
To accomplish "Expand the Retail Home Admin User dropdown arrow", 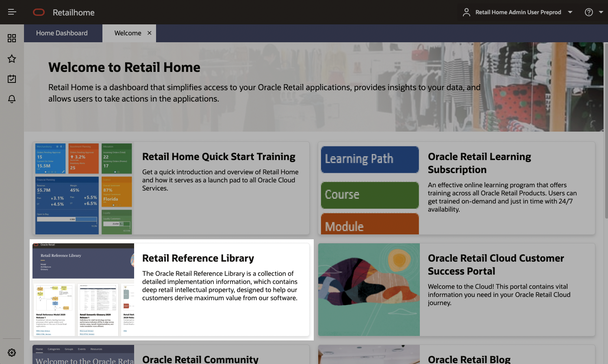I will click(x=570, y=12).
